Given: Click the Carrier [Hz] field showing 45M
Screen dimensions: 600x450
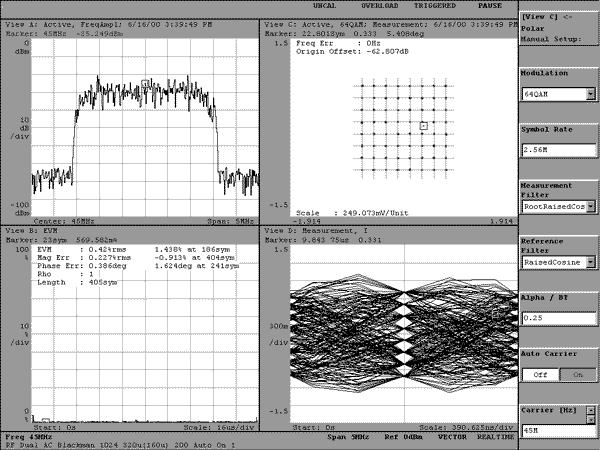Looking at the screenshot, I should click(559, 430).
